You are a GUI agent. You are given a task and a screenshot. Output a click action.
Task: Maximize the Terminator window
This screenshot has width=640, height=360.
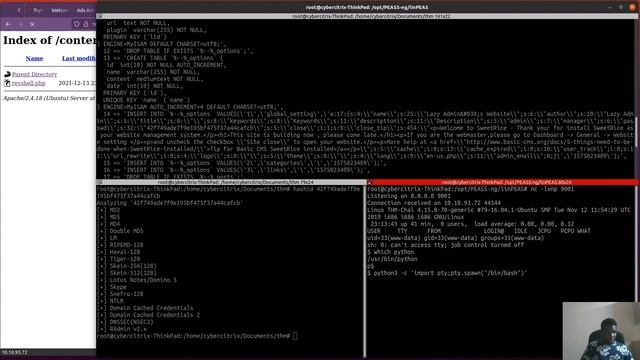[621, 7]
